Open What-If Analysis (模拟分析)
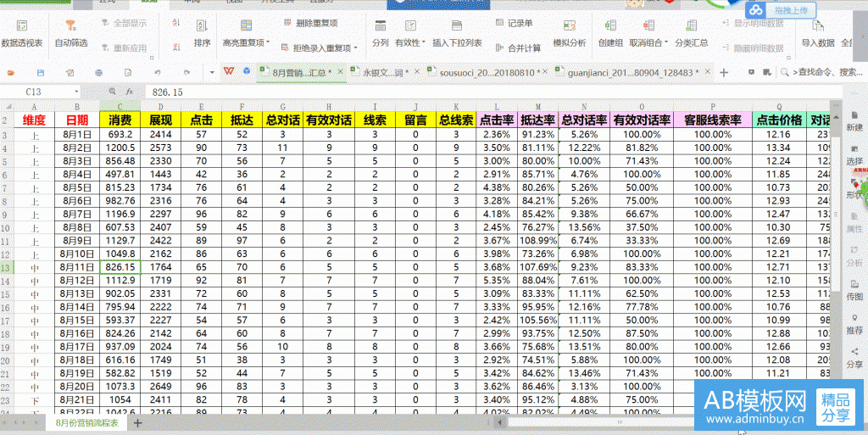This screenshot has height=435, width=868. pos(570,34)
